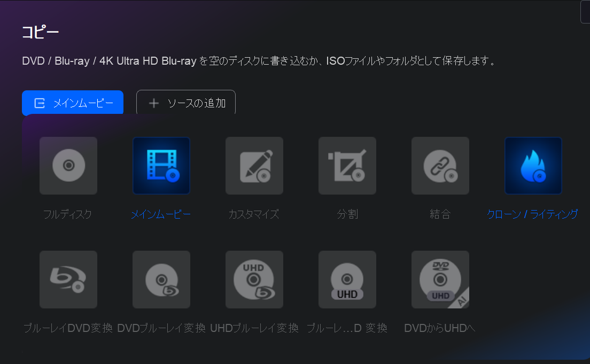Click the UHDブルーレイ変換 label text

[x=254, y=328]
